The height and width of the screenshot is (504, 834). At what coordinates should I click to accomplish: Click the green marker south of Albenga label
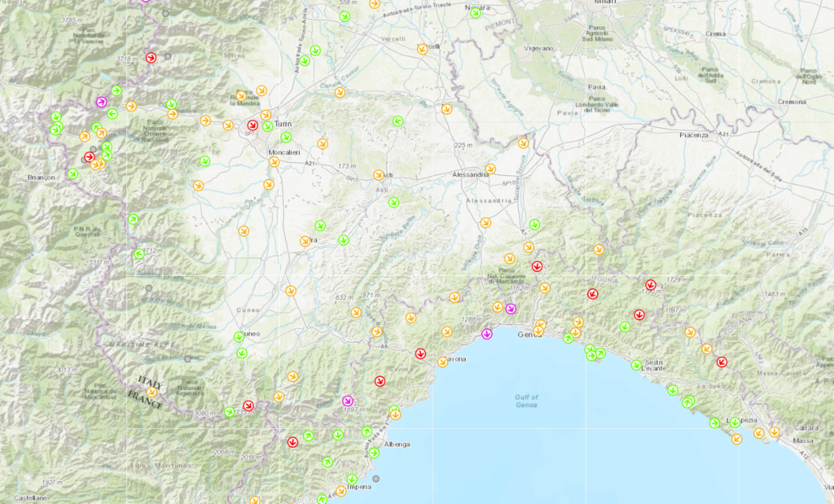[374, 453]
